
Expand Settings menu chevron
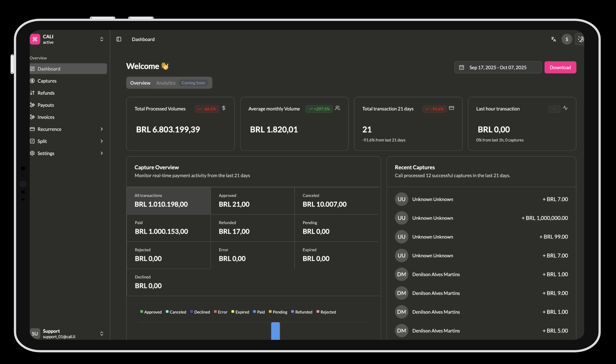click(x=101, y=153)
